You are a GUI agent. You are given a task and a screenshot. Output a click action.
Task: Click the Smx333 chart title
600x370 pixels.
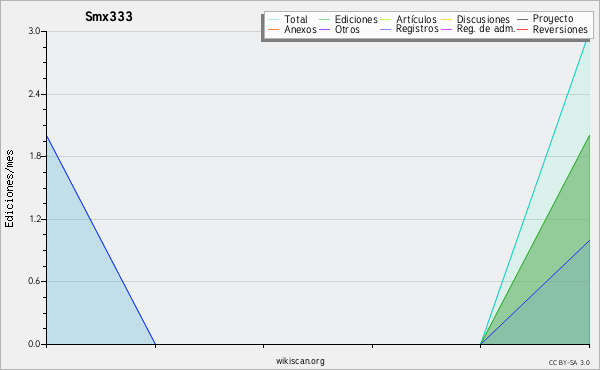click(x=109, y=16)
